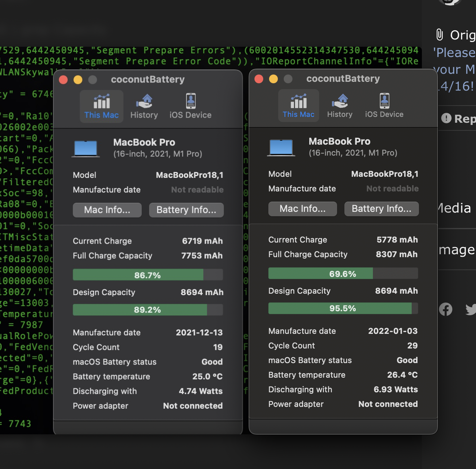
Task: Click 4.74 Watts discharging value
Action: (x=201, y=391)
